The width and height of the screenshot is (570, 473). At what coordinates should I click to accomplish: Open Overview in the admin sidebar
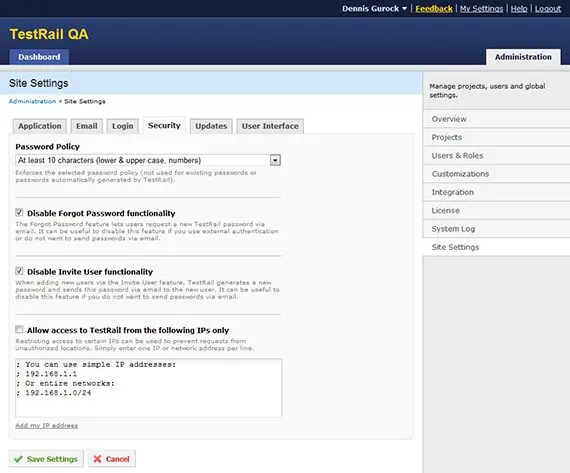tap(496, 119)
